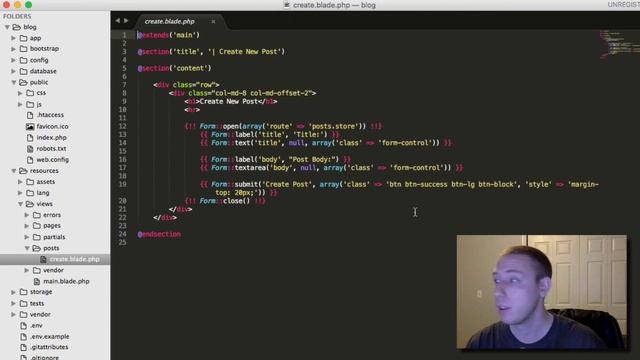
Task: Select create.blade.php in the sidebar
Action: click(x=55, y=259)
